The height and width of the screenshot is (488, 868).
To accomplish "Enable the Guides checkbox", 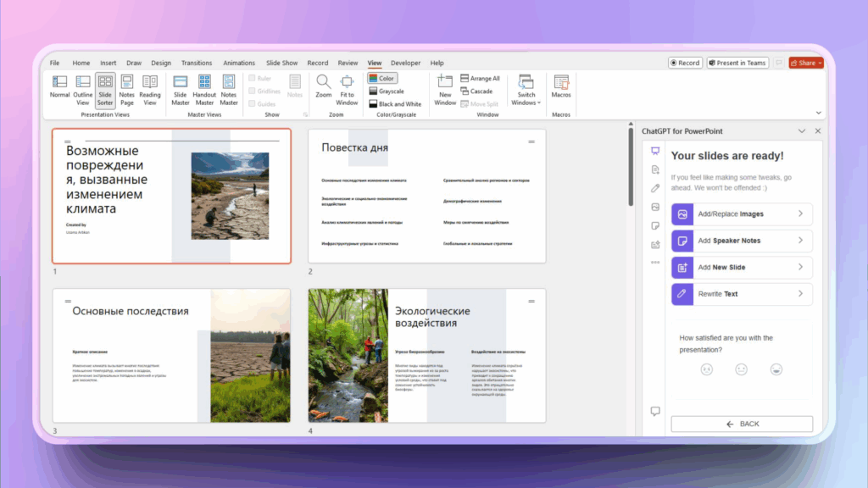I will pos(253,104).
